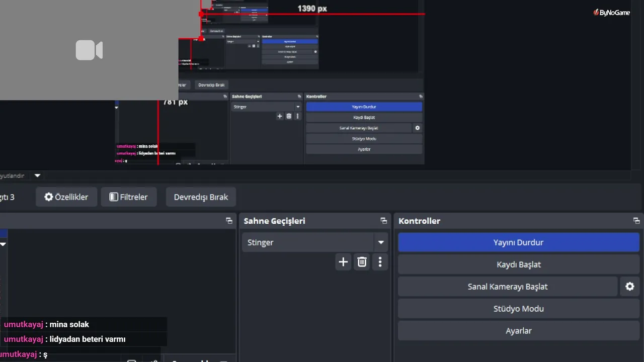
Task: Open source properties via Özellikler button
Action: (66, 197)
